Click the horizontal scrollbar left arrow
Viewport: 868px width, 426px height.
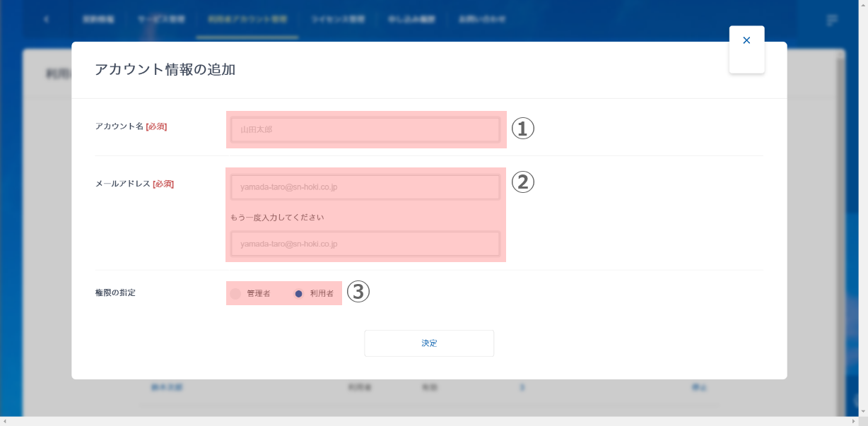point(6,421)
